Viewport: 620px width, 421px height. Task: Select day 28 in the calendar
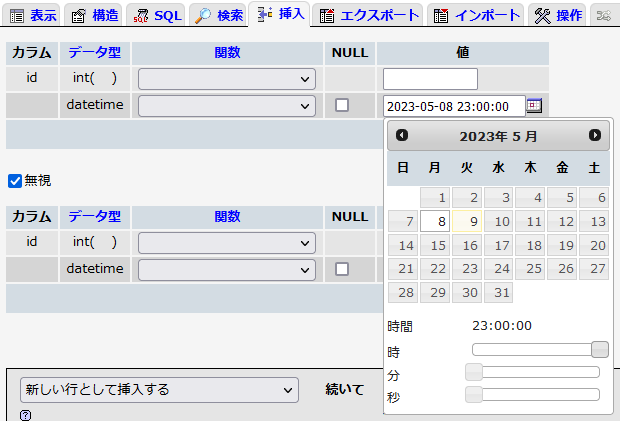pos(403,293)
